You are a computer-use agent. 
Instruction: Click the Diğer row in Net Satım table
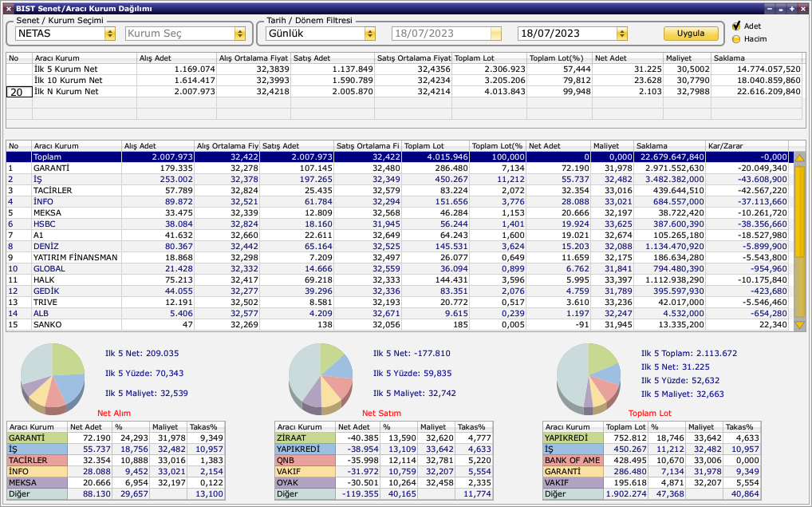coord(384,494)
